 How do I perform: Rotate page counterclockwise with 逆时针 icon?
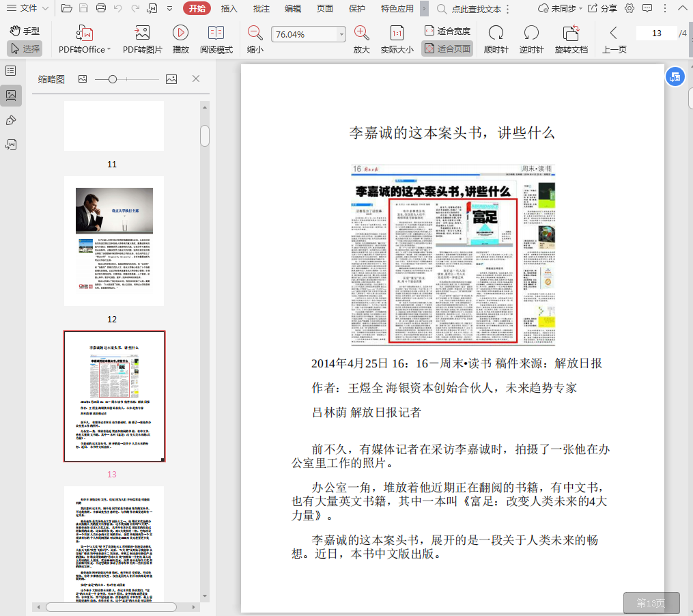[531, 39]
